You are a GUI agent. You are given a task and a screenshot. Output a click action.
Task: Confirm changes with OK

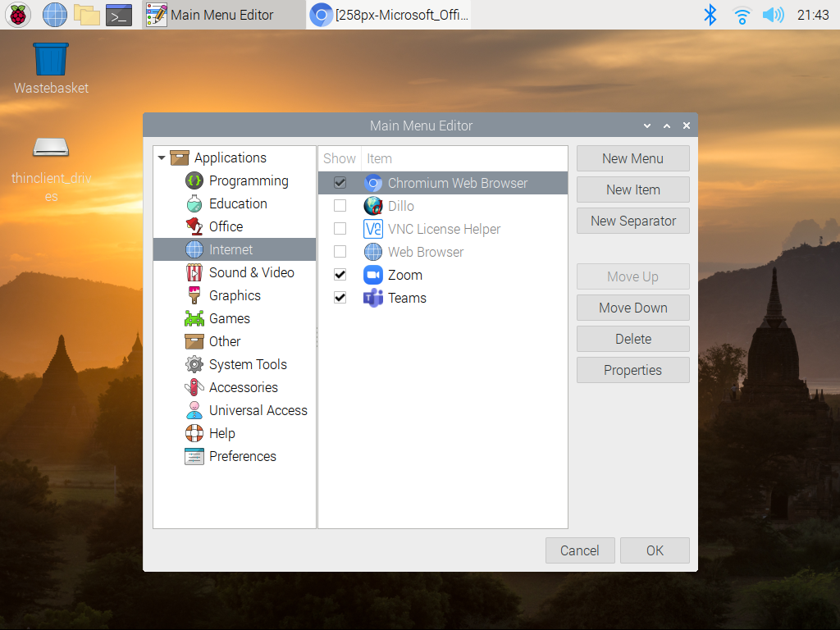coord(655,550)
